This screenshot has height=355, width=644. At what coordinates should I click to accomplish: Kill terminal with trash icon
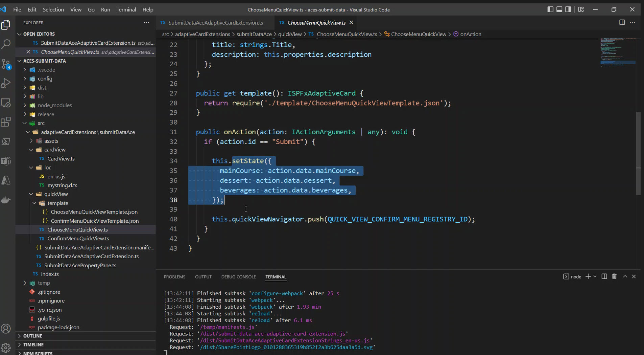[614, 276]
